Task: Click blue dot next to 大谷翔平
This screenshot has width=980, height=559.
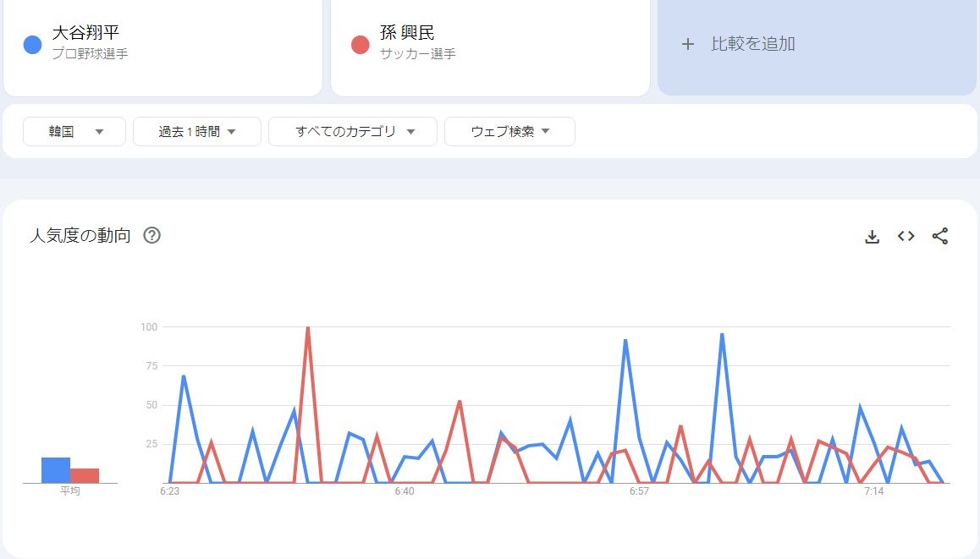Action: [x=33, y=45]
